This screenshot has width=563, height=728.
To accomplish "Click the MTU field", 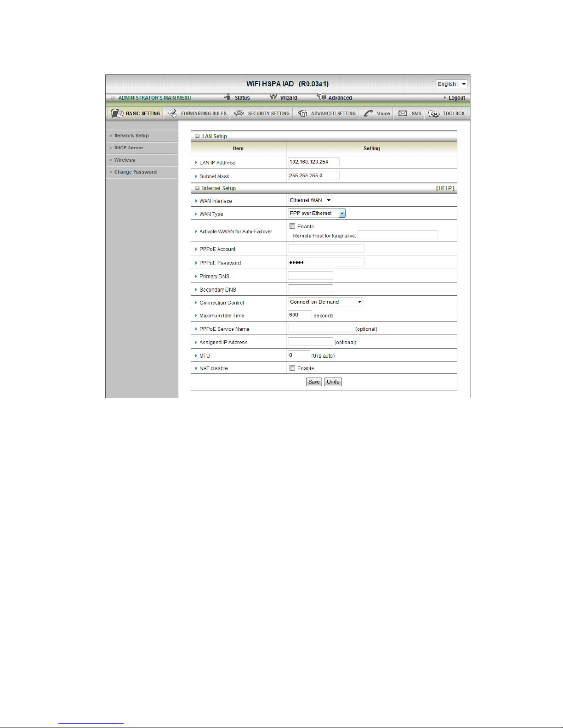I will [299, 355].
